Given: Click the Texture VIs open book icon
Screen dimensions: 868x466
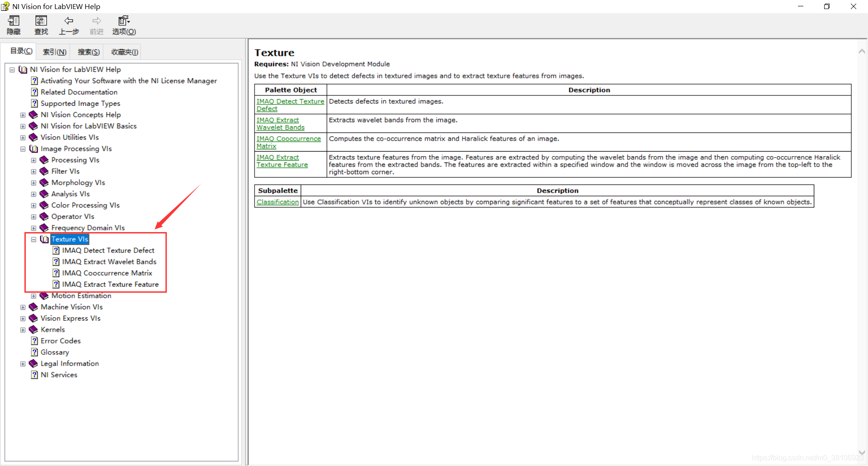Looking at the screenshot, I should click(x=44, y=239).
